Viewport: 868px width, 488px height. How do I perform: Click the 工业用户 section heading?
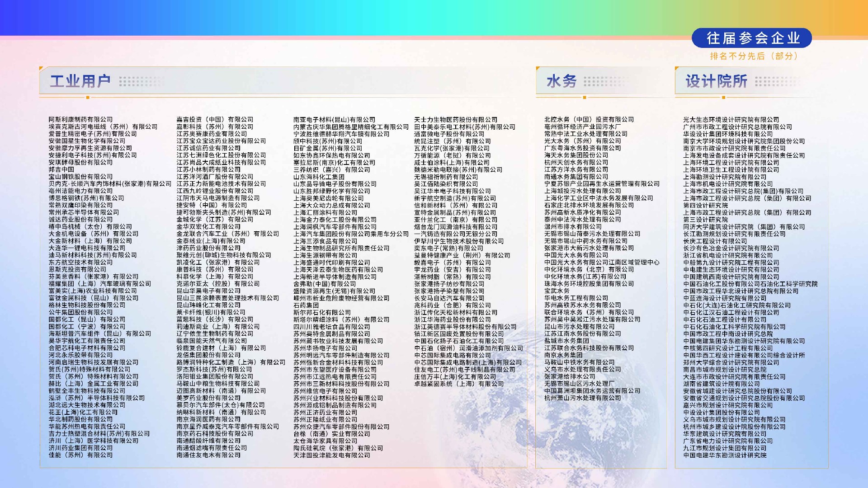80,81
